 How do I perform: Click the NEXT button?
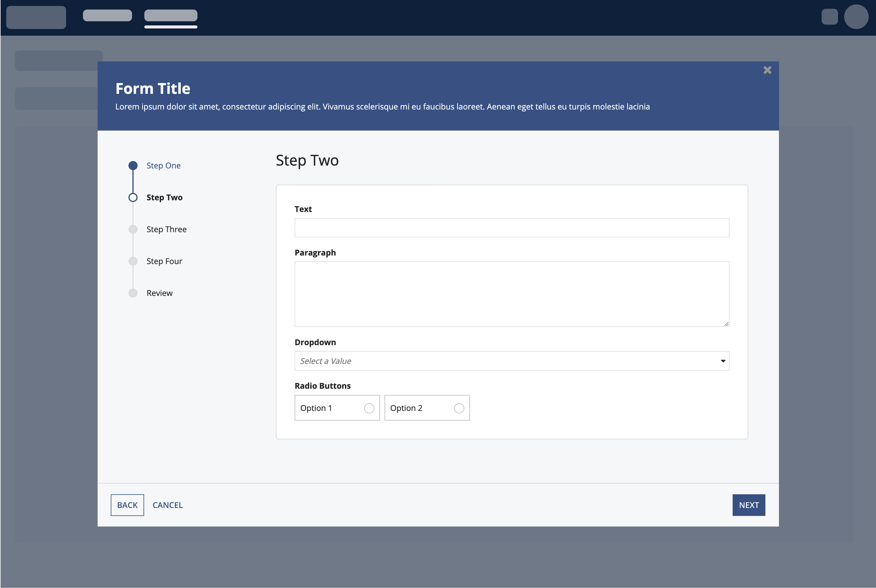tap(748, 505)
